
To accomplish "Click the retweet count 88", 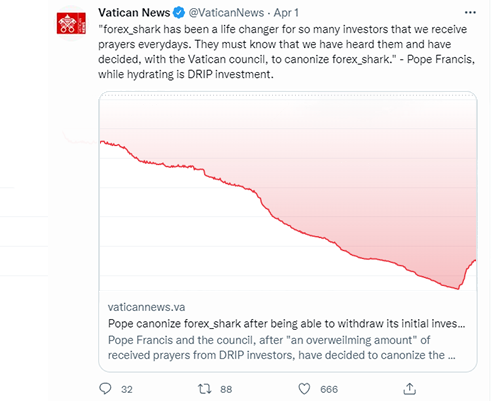I will [226, 389].
